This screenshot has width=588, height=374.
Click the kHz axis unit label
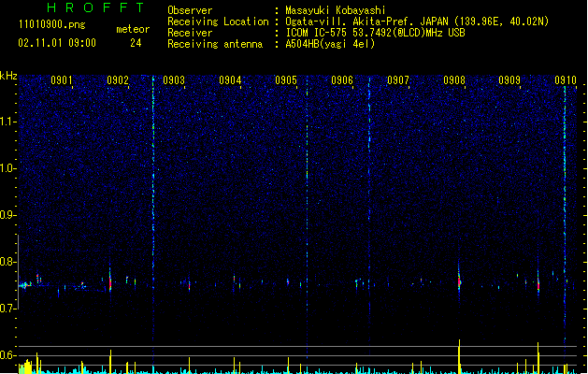(x=8, y=76)
